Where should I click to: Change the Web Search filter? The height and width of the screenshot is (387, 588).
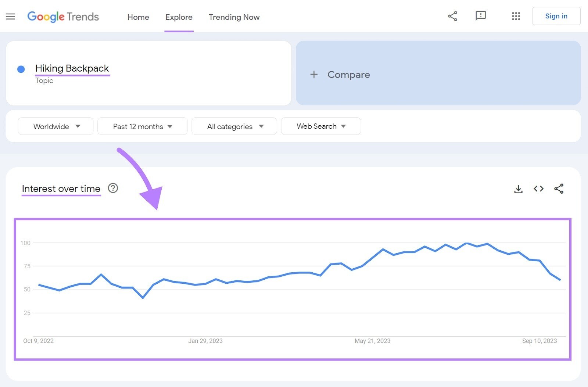[320, 126]
